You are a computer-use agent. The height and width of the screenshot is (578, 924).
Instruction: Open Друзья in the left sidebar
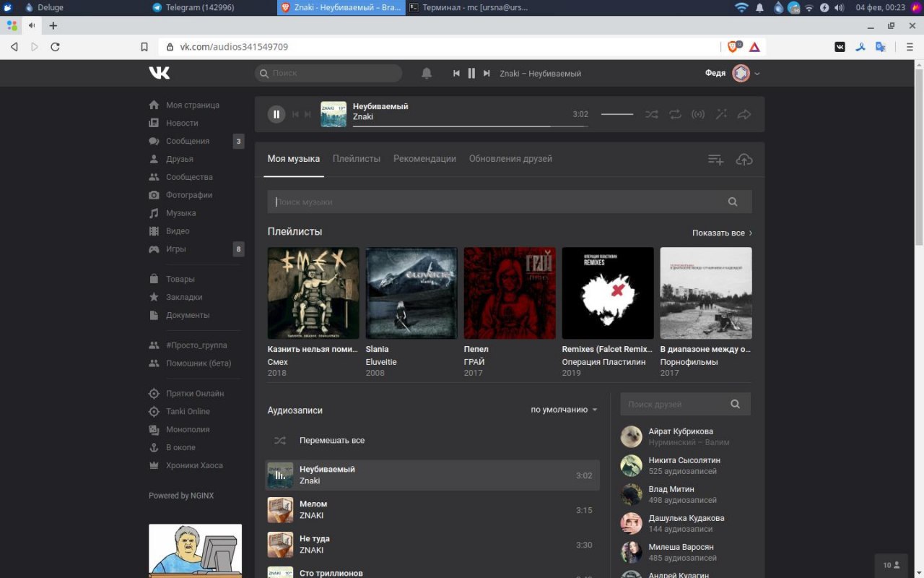[x=180, y=160]
